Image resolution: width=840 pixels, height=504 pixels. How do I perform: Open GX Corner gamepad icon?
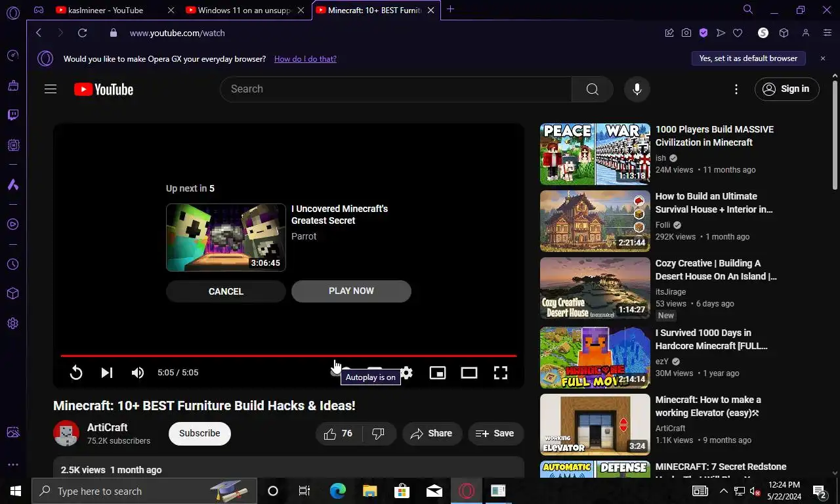39,10
